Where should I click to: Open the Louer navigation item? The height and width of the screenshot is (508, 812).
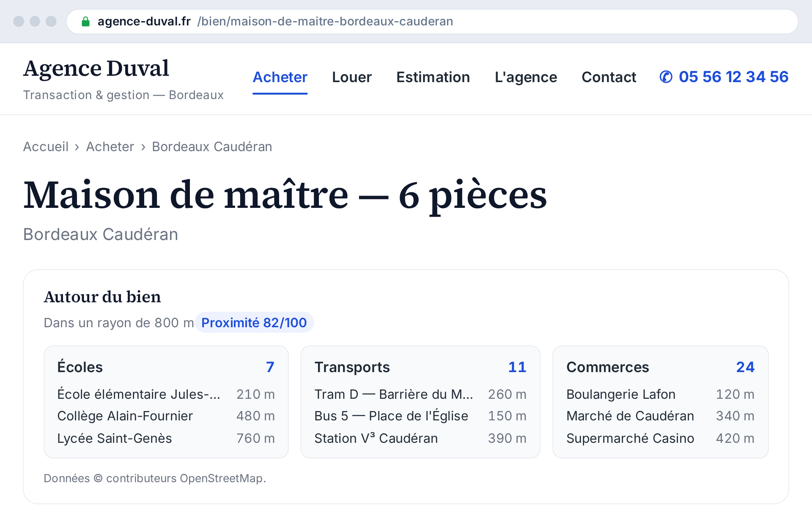352,77
